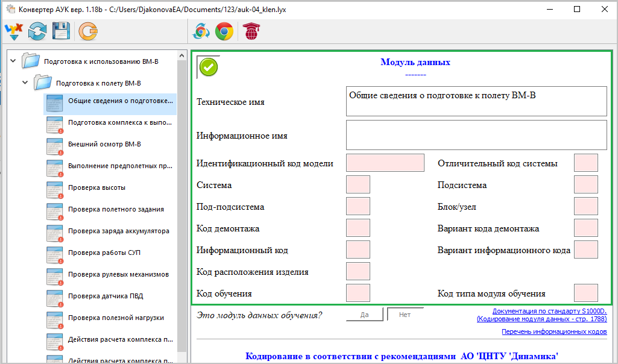Screen dimensions: 618x364
Task: Click the Chrome icon with blue arrows
Action: point(201,31)
